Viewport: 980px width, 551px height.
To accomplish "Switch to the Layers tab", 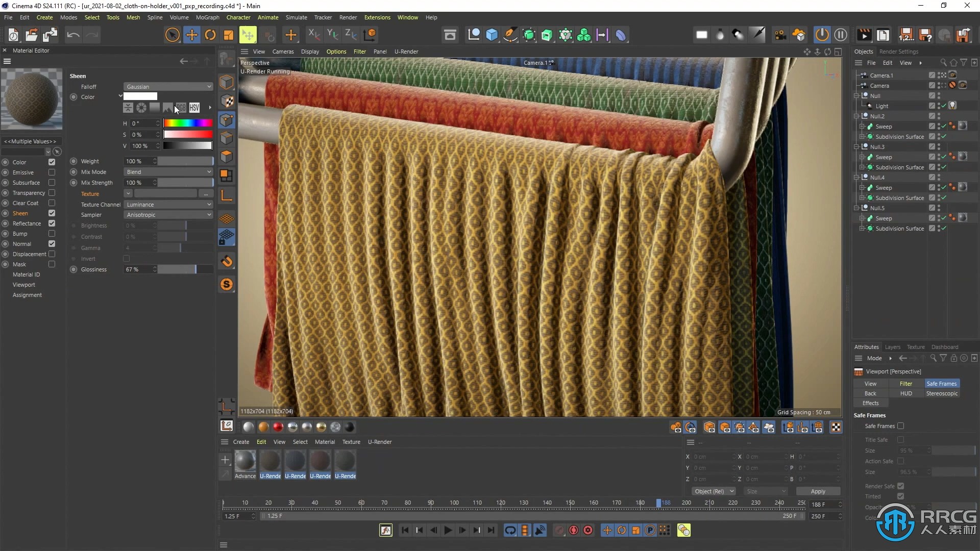I will (892, 347).
